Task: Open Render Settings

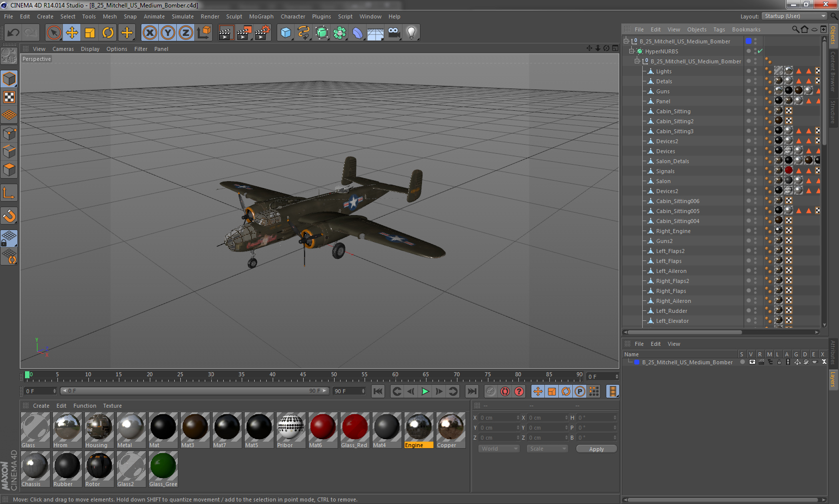Action: (x=263, y=33)
